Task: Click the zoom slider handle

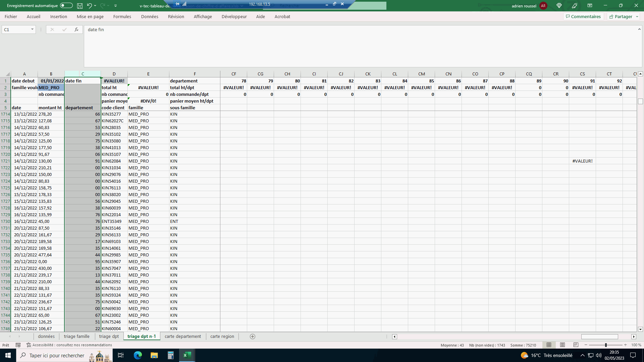Action: [x=606, y=345]
